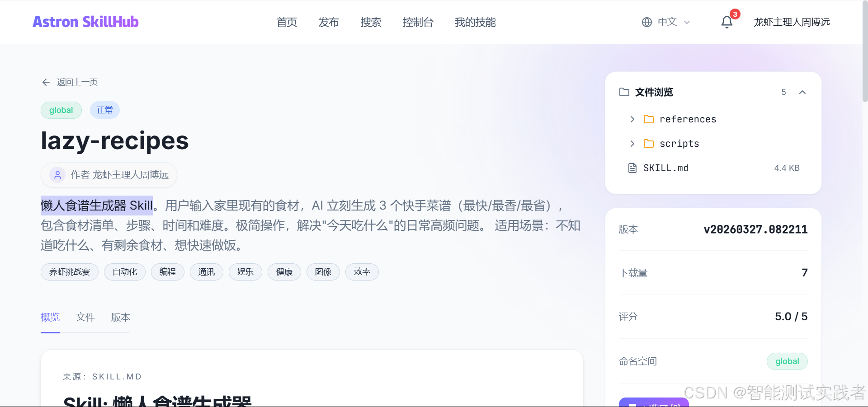Open the references folder row
Screen dimensions: 868x407
(713, 119)
